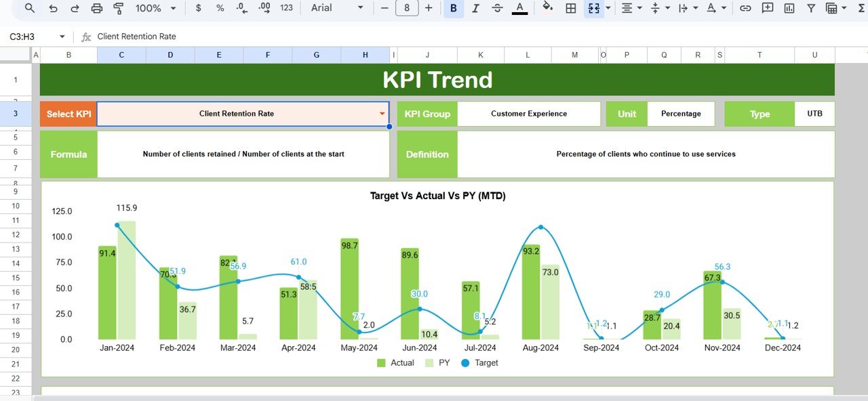Image resolution: width=868 pixels, height=401 pixels.
Task: Open the borders tool
Action: click(571, 8)
